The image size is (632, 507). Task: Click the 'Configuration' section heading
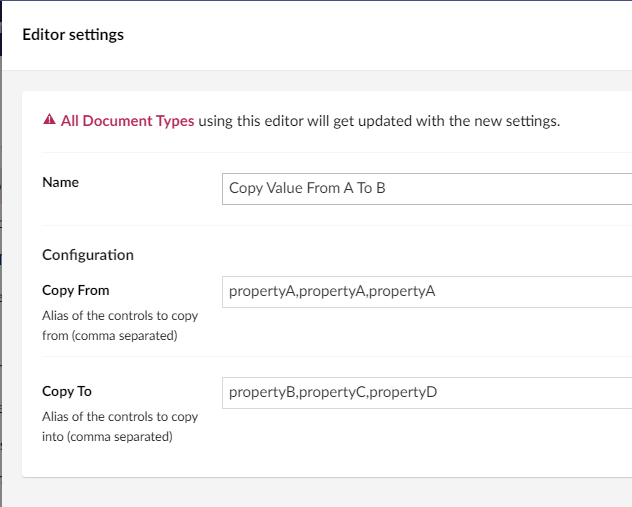88,255
